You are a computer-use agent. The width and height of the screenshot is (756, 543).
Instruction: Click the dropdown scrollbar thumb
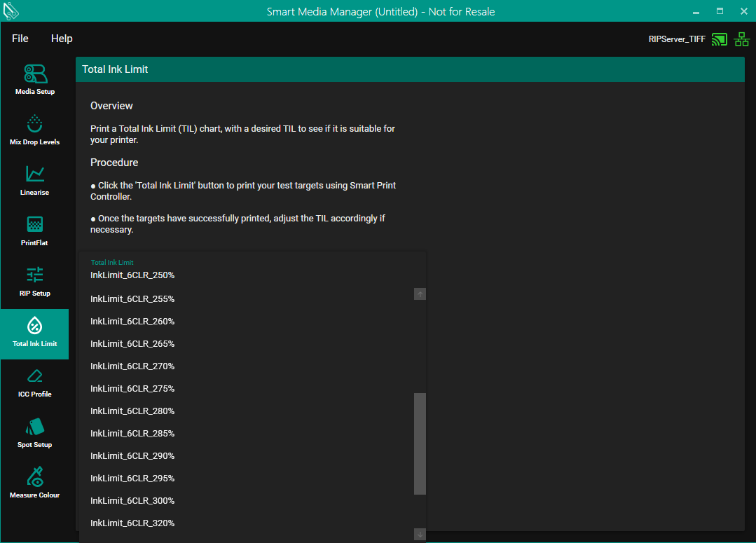[x=420, y=444]
